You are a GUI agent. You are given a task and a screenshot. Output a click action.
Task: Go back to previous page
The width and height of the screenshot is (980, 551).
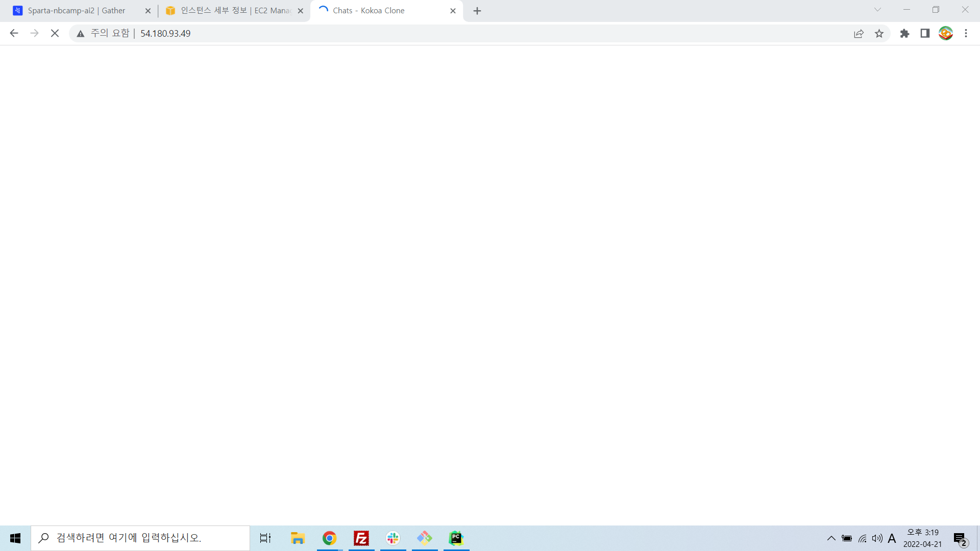[14, 33]
